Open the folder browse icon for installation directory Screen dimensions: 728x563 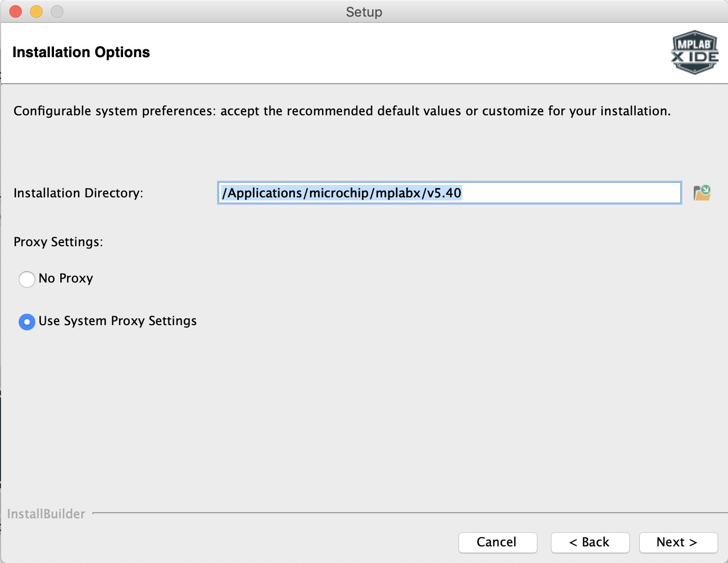click(702, 193)
